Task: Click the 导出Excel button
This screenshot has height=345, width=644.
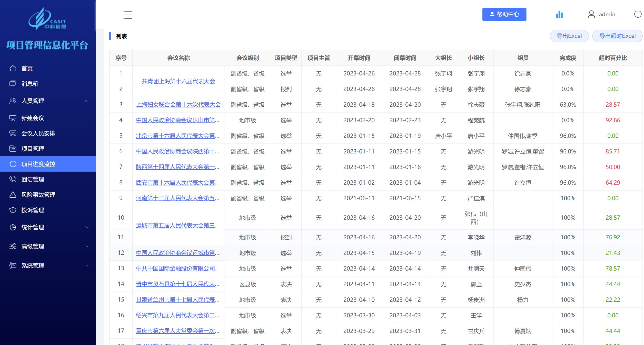Action: [569, 36]
